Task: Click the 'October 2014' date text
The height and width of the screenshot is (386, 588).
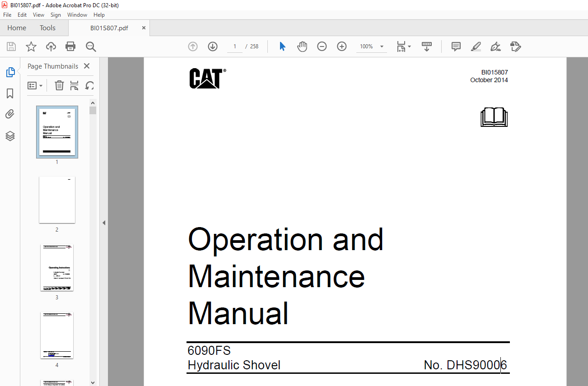Action: [489, 80]
